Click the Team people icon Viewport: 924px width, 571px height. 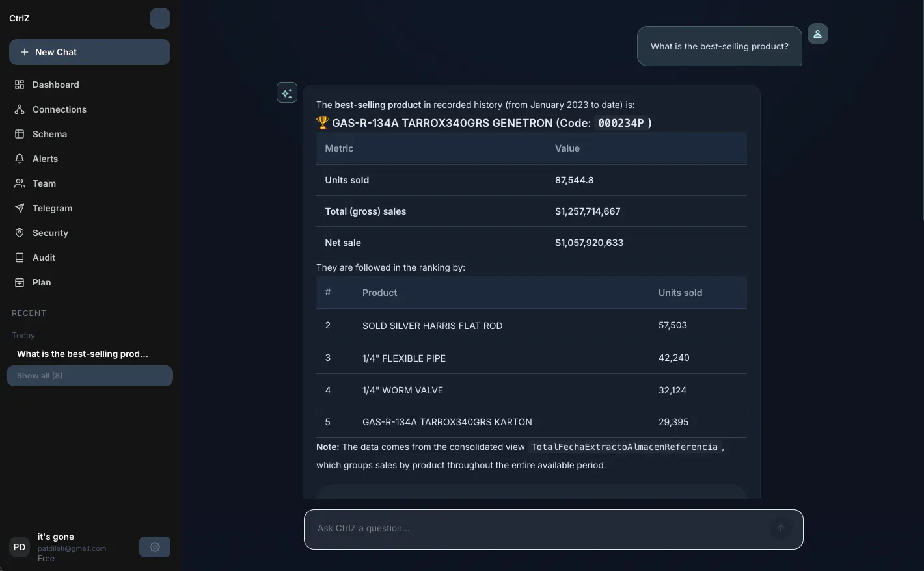(20, 183)
